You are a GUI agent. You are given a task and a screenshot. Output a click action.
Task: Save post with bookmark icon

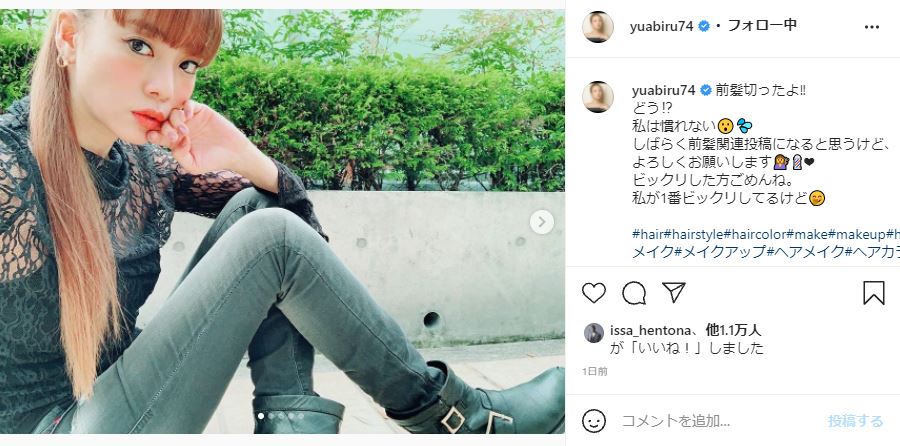tap(874, 293)
